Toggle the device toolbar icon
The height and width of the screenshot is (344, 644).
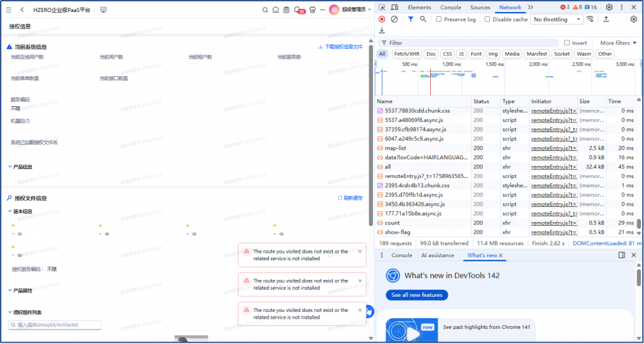pos(394,8)
